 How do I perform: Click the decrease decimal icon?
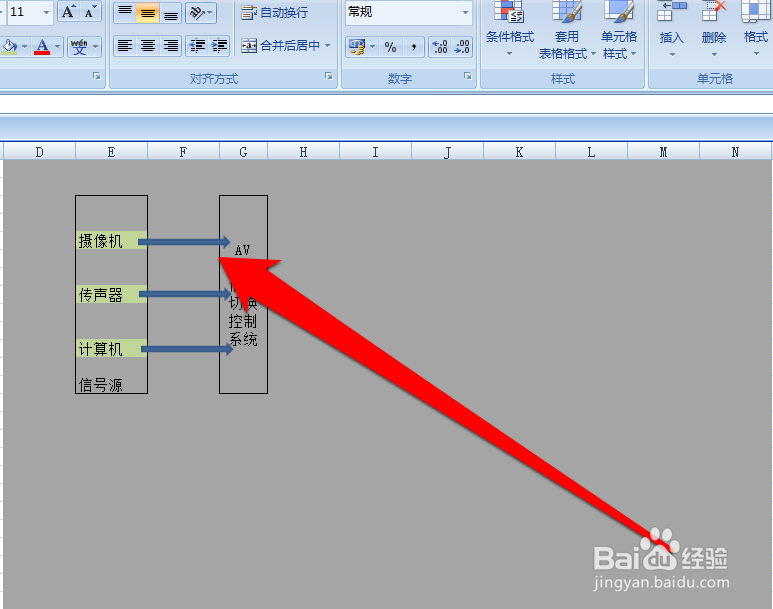point(462,47)
